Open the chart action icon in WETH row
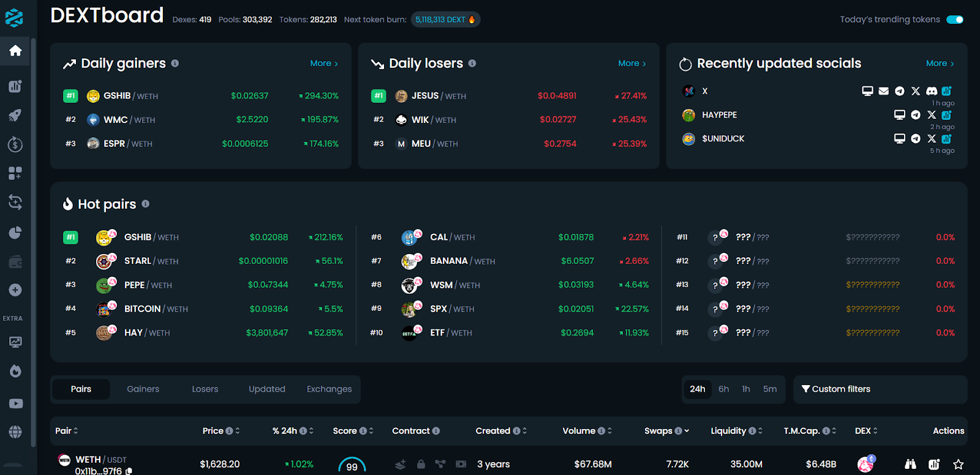980x475 pixels. point(934,465)
